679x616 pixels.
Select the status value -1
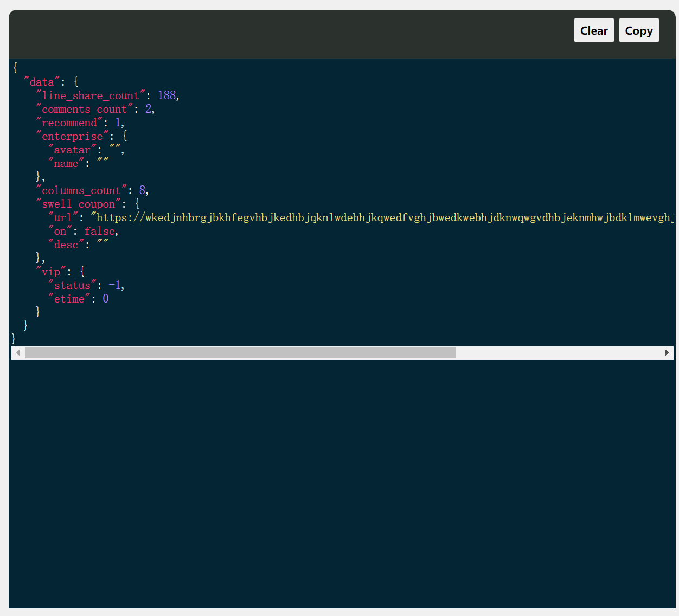pyautogui.click(x=114, y=285)
